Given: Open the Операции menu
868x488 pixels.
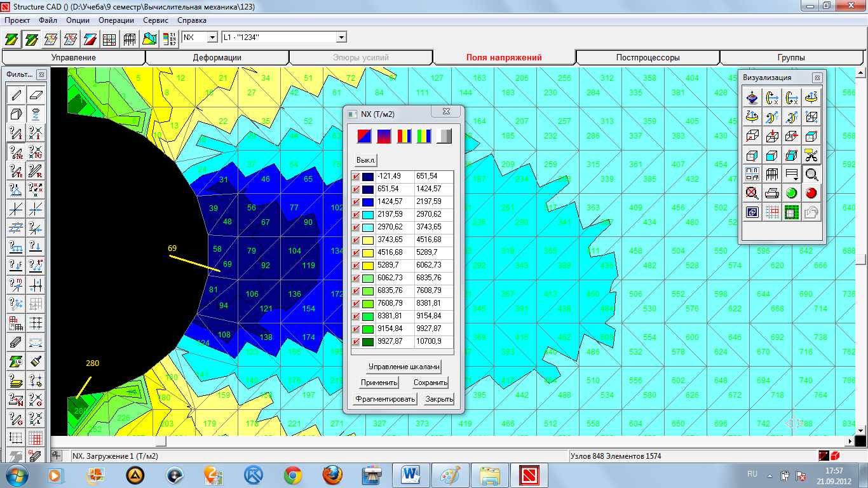Looking at the screenshot, I should coord(117,20).
